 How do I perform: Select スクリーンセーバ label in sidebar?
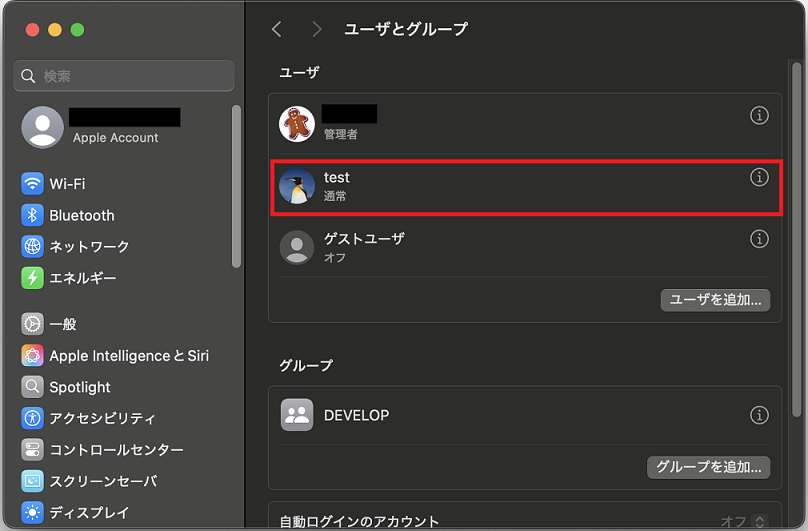pyautogui.click(x=104, y=481)
